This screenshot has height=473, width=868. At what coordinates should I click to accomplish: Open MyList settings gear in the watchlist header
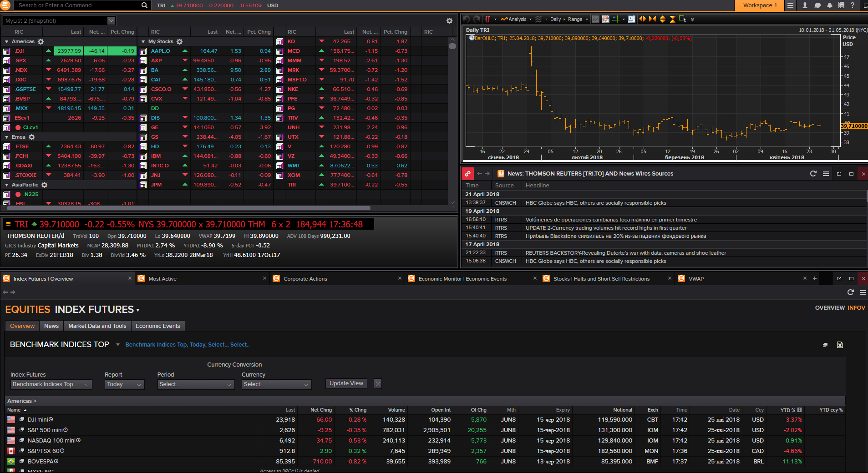coord(449,21)
